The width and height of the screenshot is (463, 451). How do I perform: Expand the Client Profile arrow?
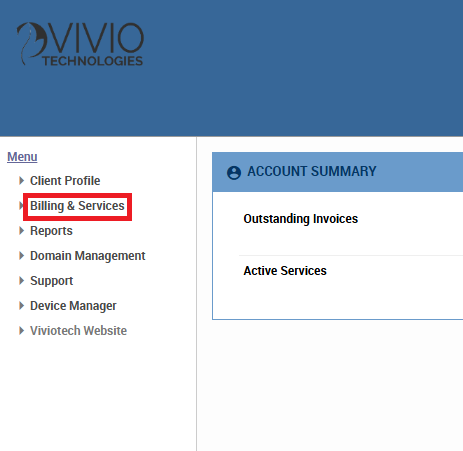tap(21, 181)
